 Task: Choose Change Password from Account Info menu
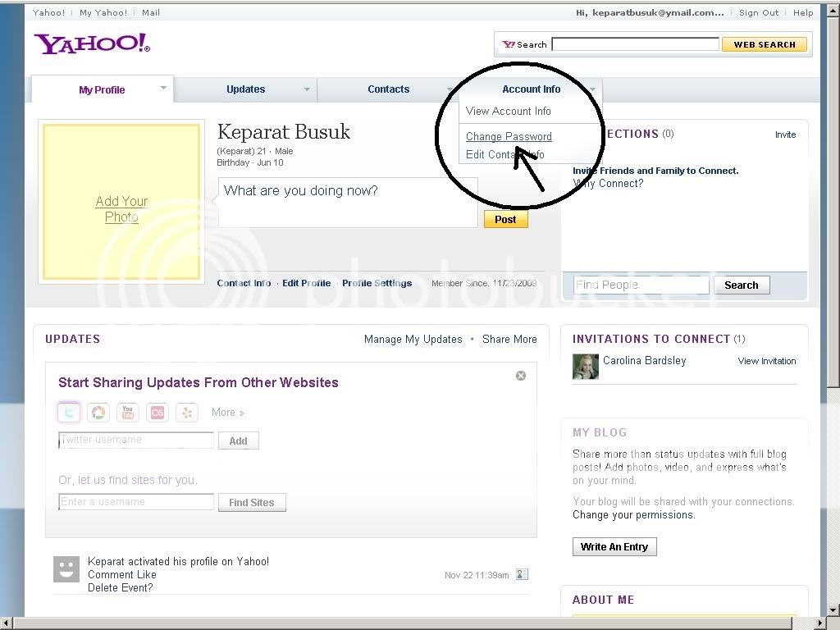pos(509,136)
